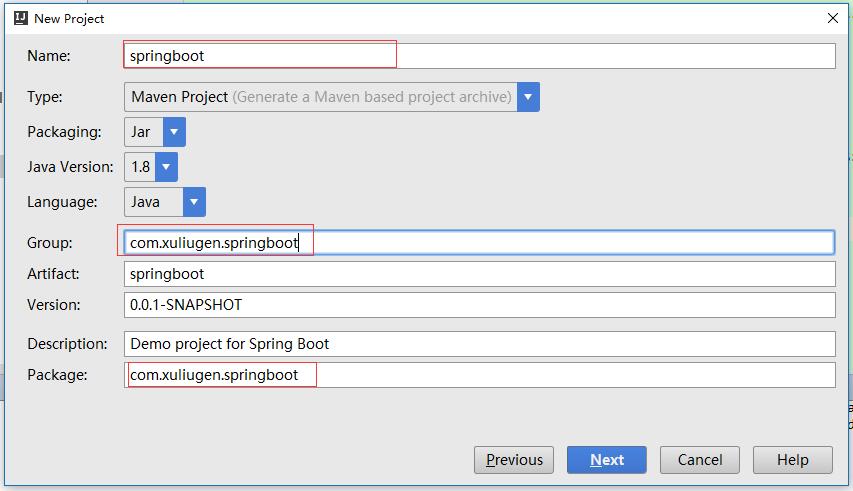Image resolution: width=853 pixels, height=491 pixels.
Task: Click the Name input field
Action: (479, 56)
